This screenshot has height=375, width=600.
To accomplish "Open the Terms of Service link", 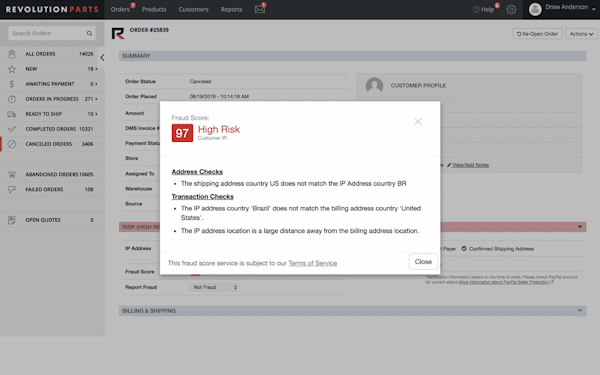I will [x=312, y=263].
